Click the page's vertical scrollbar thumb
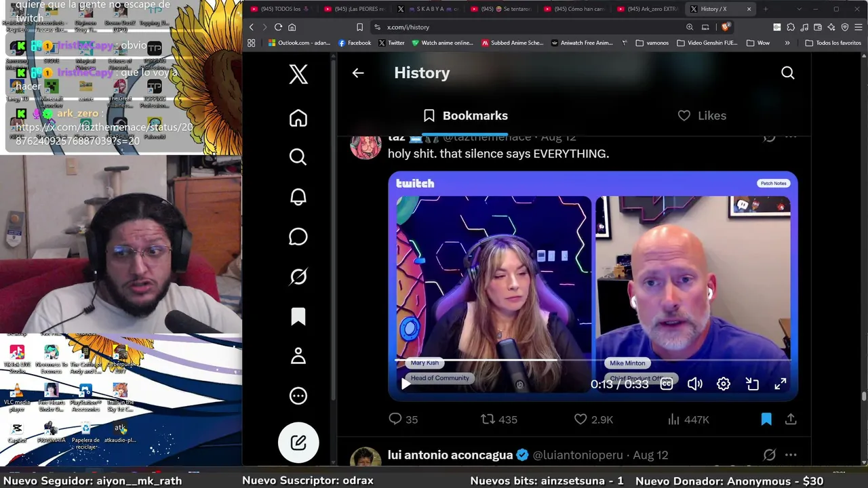Viewport: 868px width, 488px height. tap(864, 396)
